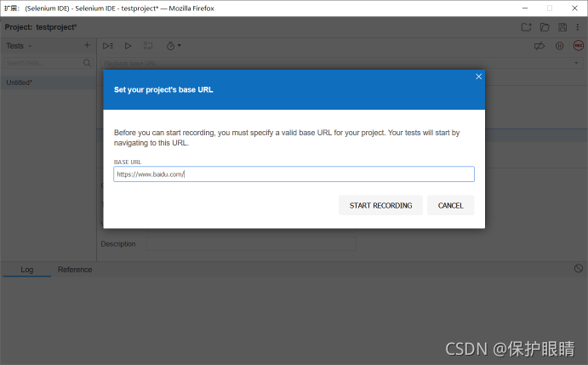Focus the BASE URL input field
The width and height of the screenshot is (588, 365).
294,174
